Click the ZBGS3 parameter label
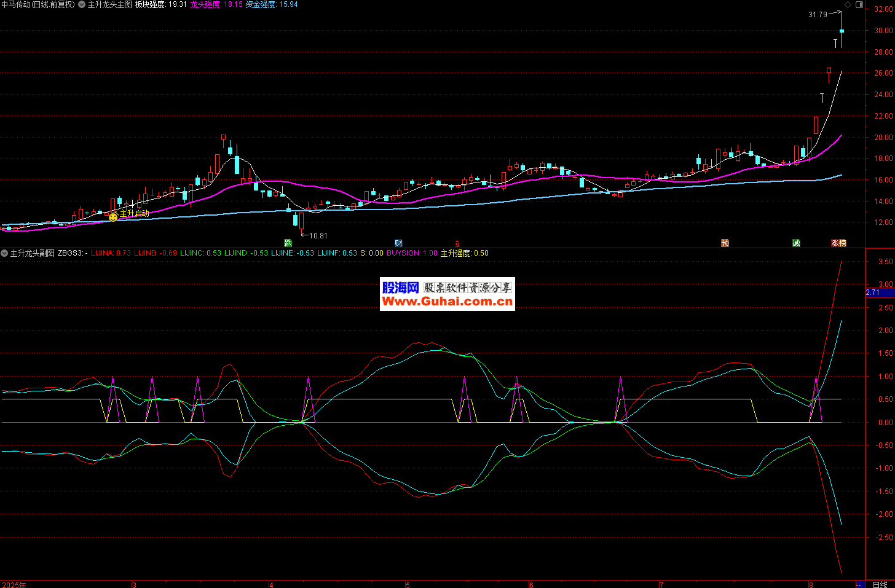 click(73, 253)
